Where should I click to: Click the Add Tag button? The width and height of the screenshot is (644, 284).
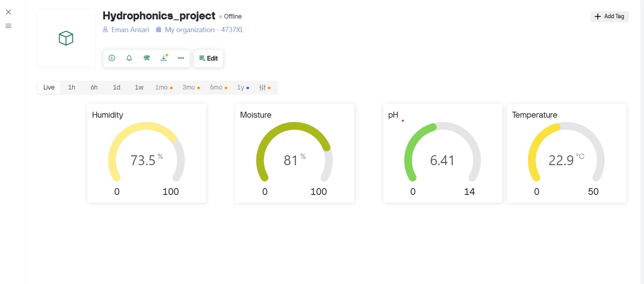click(x=610, y=16)
